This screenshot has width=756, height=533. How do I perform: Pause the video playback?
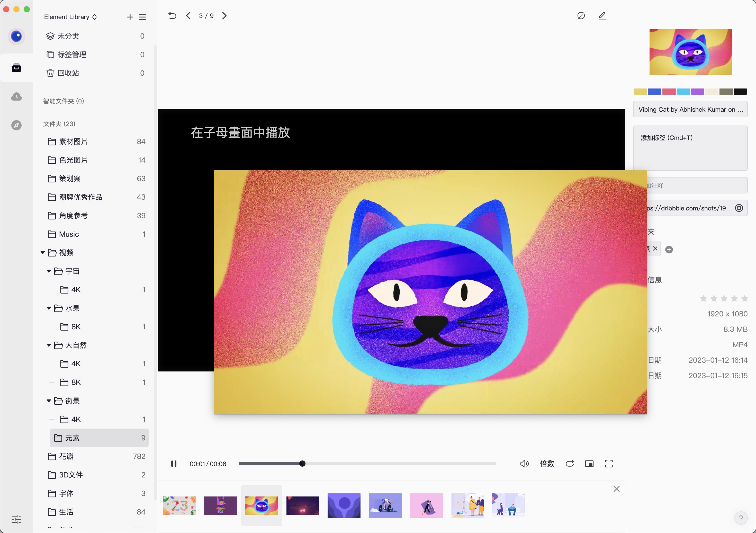(174, 464)
